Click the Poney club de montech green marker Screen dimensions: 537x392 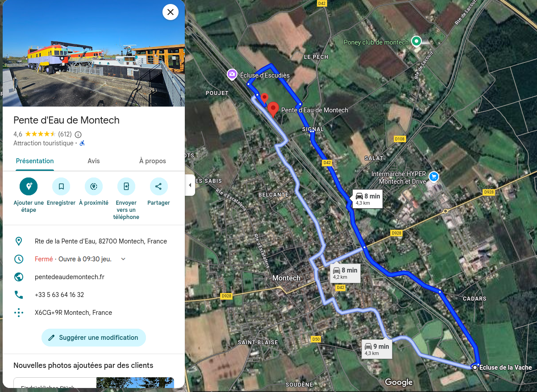coord(416,41)
